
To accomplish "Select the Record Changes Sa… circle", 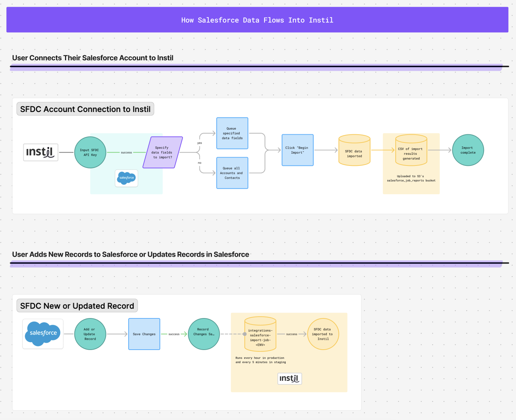I will pyautogui.click(x=204, y=334).
